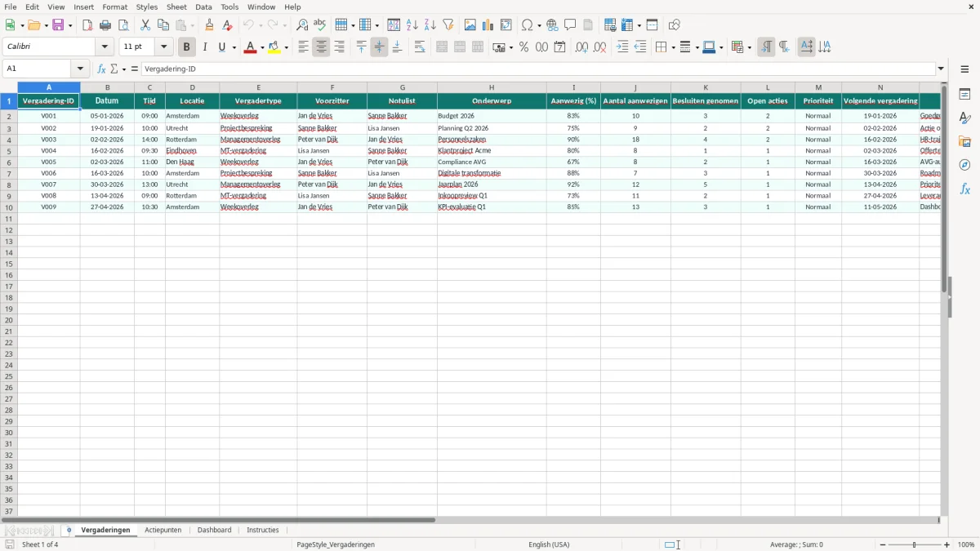Open the Font Name dropdown
Image resolution: width=980 pixels, height=551 pixels.
[x=105, y=47]
